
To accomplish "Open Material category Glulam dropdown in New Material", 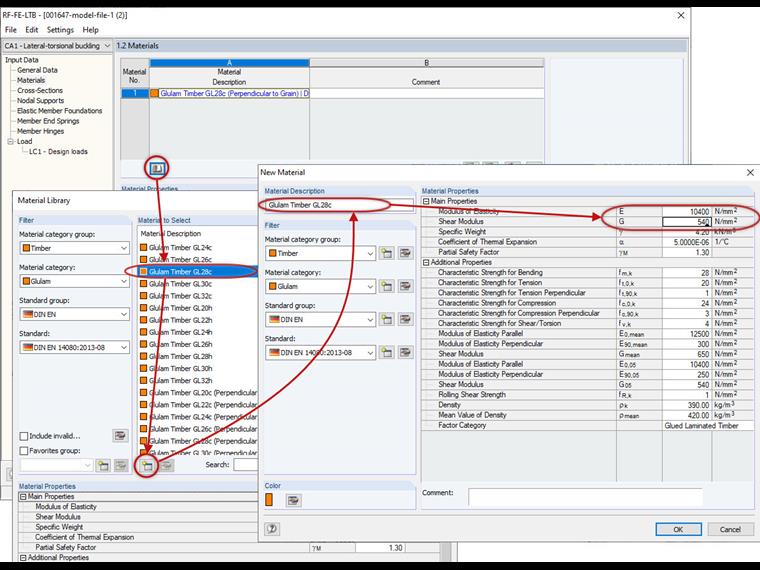I will click(x=370, y=286).
